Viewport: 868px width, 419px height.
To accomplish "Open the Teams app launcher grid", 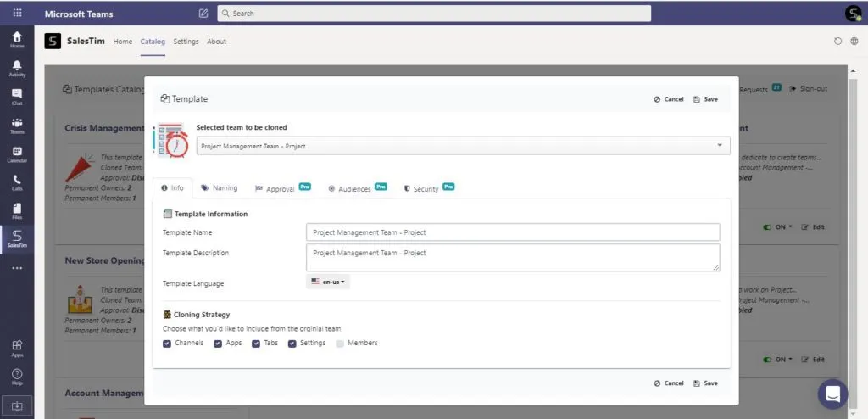I will point(17,14).
